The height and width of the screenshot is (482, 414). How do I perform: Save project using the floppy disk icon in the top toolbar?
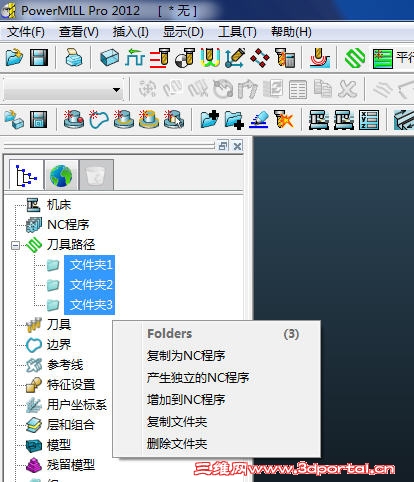39,58
